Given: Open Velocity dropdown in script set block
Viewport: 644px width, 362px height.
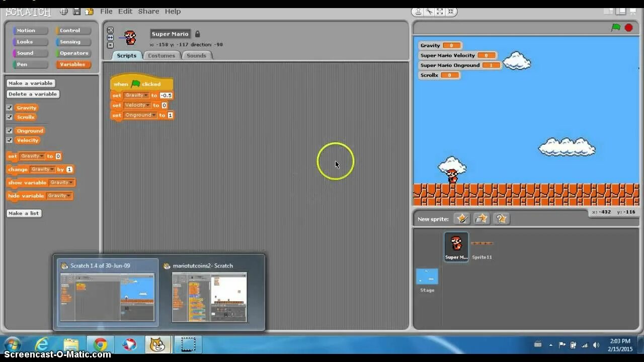Looking at the screenshot, I should pos(137,105).
